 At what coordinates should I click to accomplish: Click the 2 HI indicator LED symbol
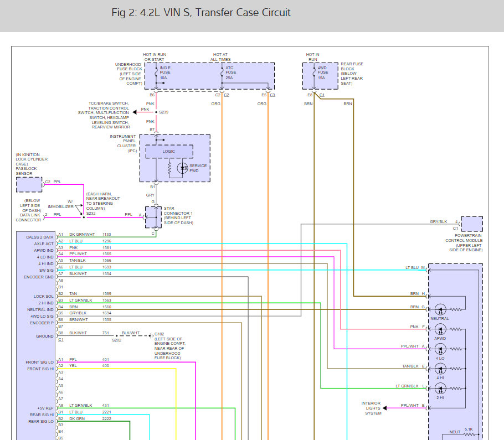440,389
